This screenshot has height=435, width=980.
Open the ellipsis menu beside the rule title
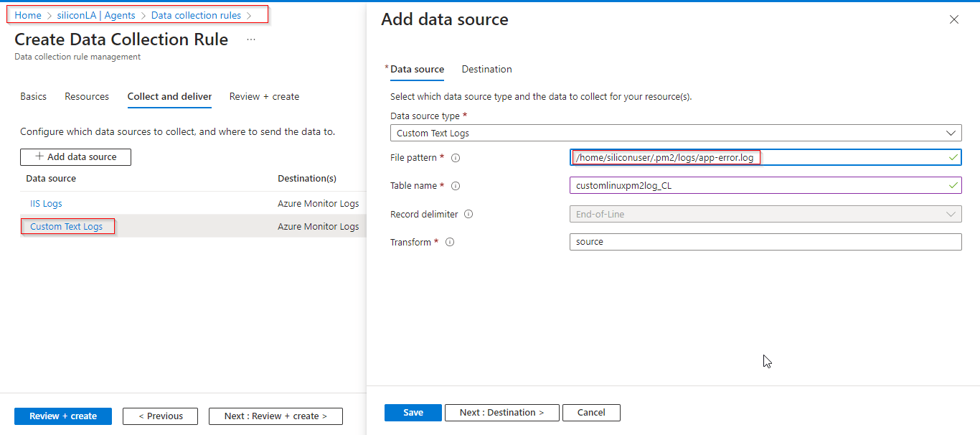click(250, 39)
